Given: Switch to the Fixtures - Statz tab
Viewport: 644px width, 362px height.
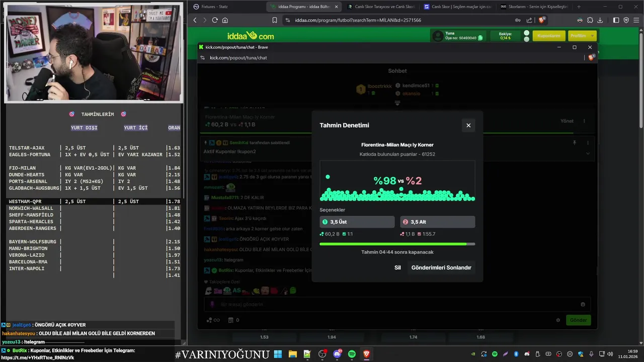Looking at the screenshot, I should click(x=226, y=7).
